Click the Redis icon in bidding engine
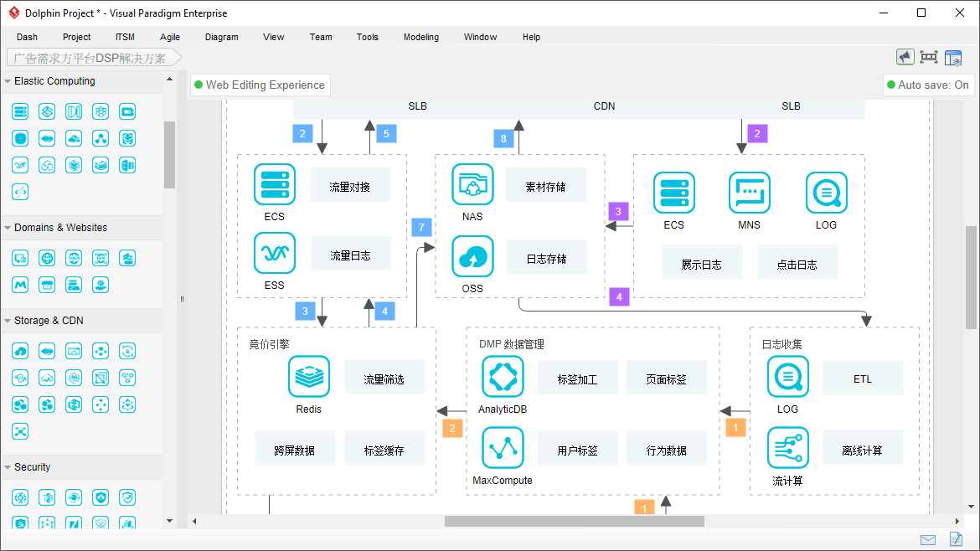The width and height of the screenshot is (980, 551). [309, 377]
